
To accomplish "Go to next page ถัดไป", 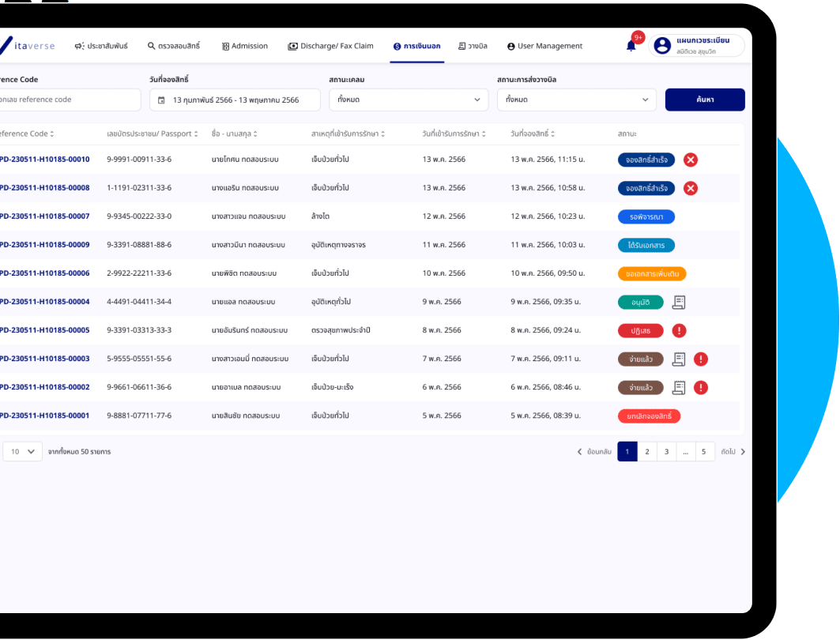I will pos(733,451).
